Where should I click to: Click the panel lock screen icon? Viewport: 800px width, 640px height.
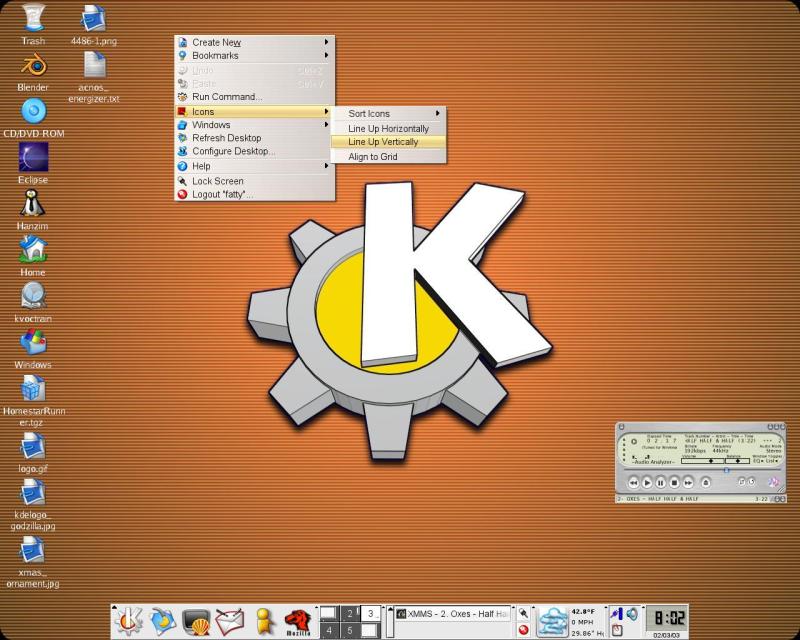[x=523, y=613]
